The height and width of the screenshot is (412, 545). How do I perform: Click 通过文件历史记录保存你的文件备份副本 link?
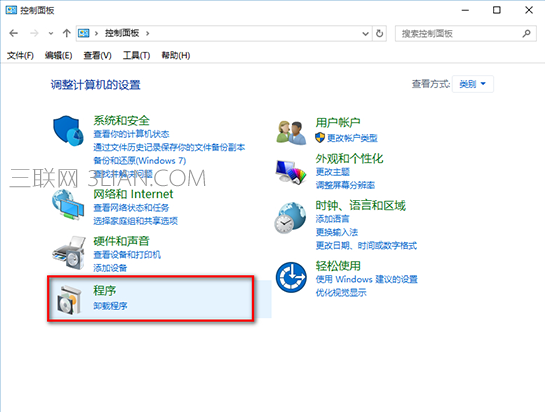click(169, 147)
